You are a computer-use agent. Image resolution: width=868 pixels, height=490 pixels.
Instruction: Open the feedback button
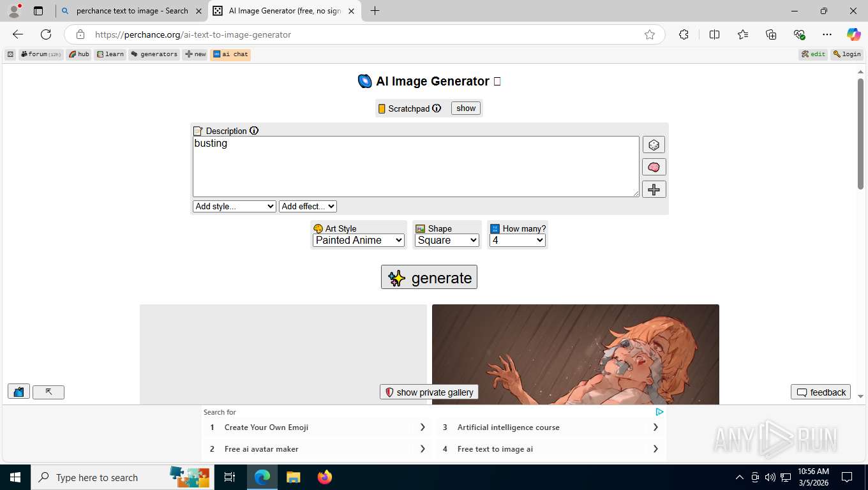(x=821, y=392)
